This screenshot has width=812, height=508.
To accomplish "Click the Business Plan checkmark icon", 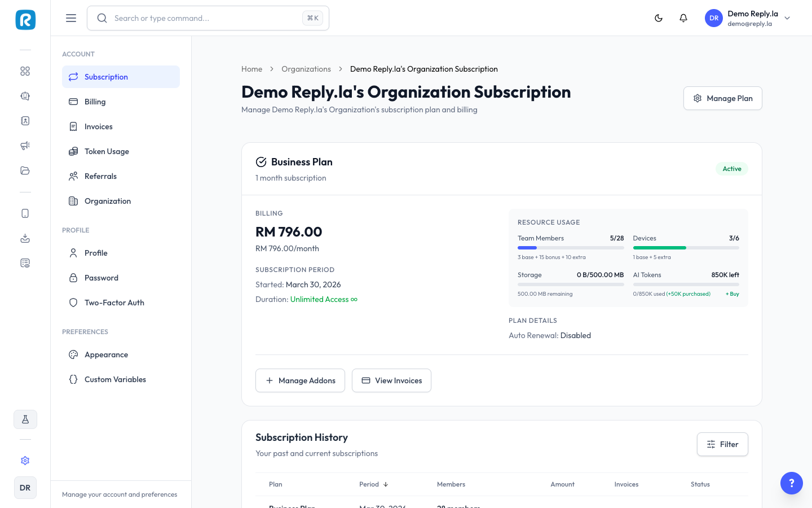I will (x=261, y=162).
